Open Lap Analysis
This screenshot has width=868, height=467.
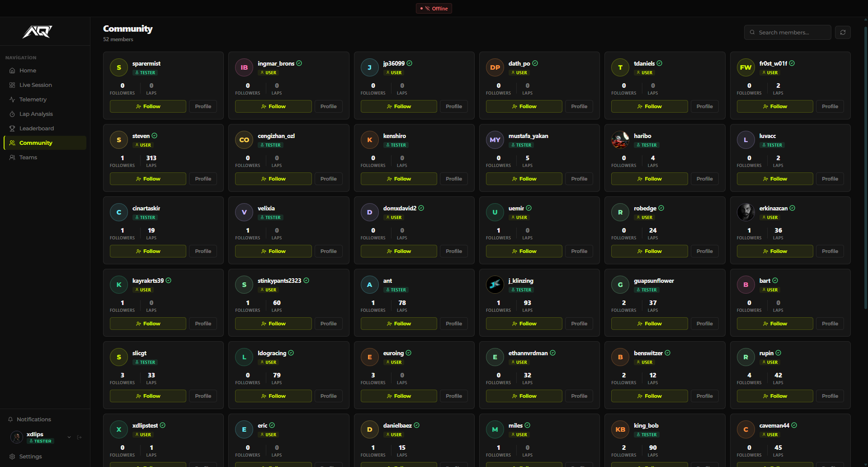click(x=45, y=114)
